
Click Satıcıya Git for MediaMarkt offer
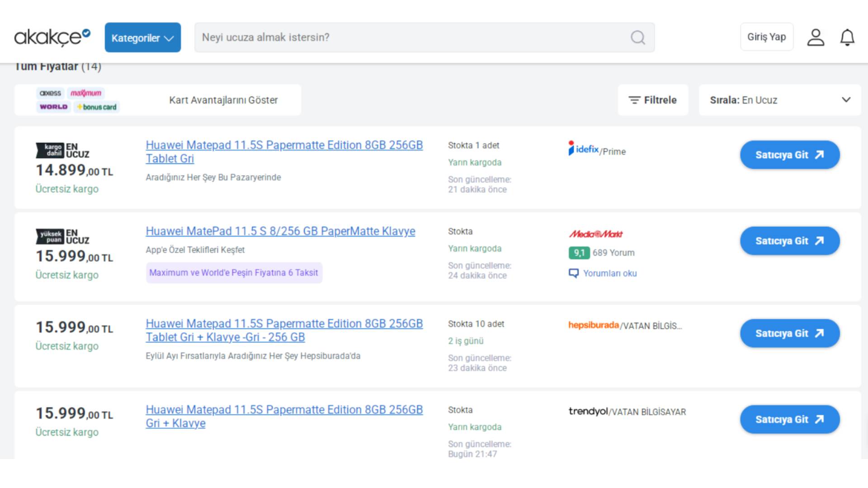point(790,241)
